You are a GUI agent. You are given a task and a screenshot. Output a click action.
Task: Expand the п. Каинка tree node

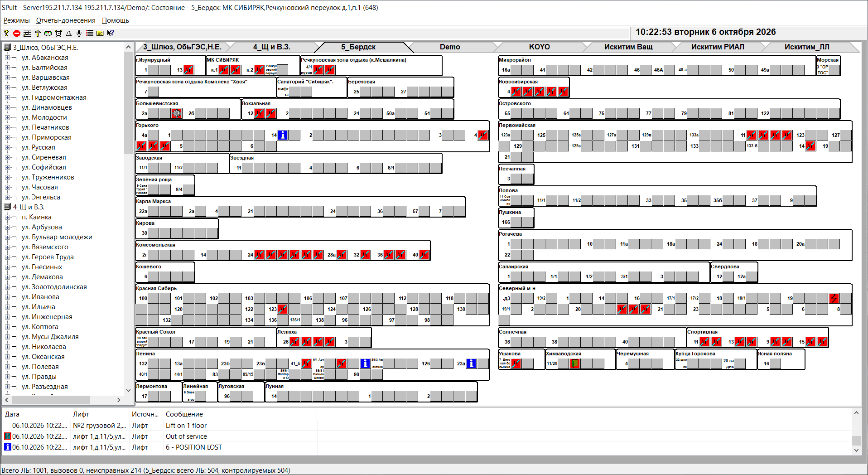(x=7, y=217)
